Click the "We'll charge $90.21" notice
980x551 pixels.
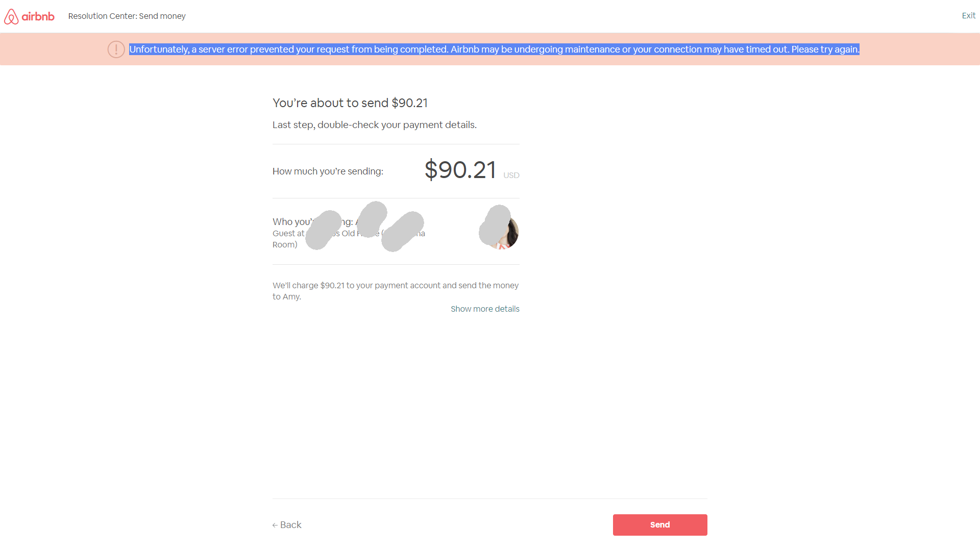395,291
